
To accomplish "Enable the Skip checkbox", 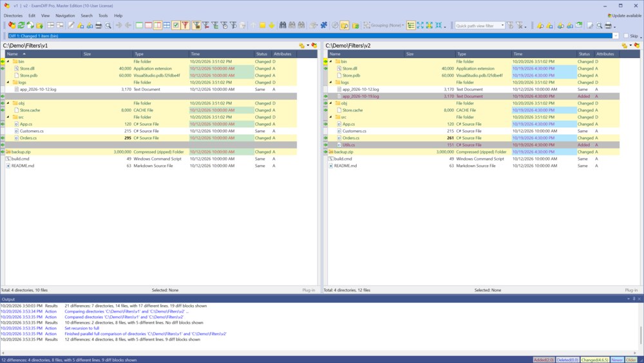I will point(626,35).
